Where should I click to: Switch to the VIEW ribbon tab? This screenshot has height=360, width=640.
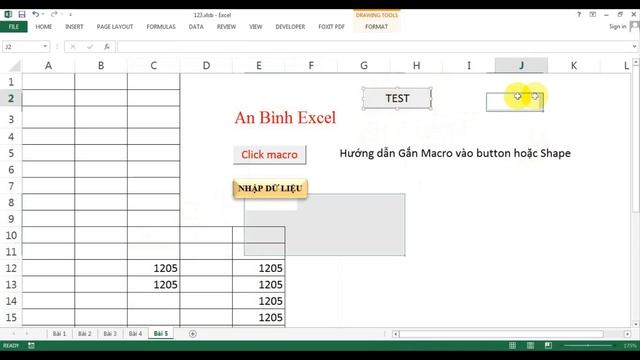pyautogui.click(x=256, y=27)
